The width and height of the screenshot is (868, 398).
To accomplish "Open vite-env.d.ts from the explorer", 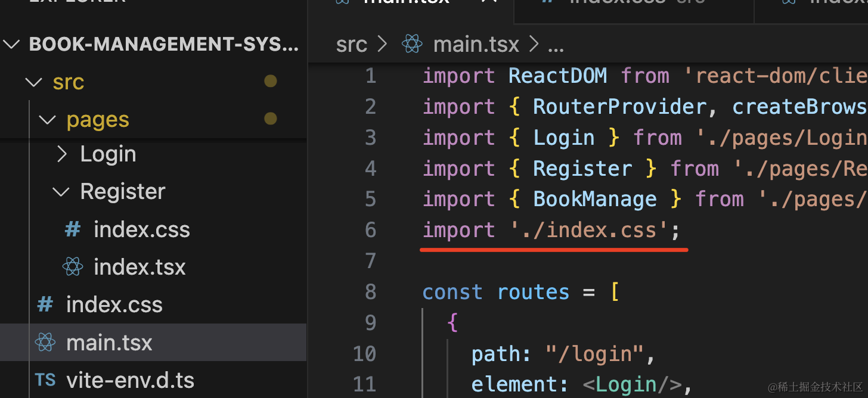I will (130, 380).
